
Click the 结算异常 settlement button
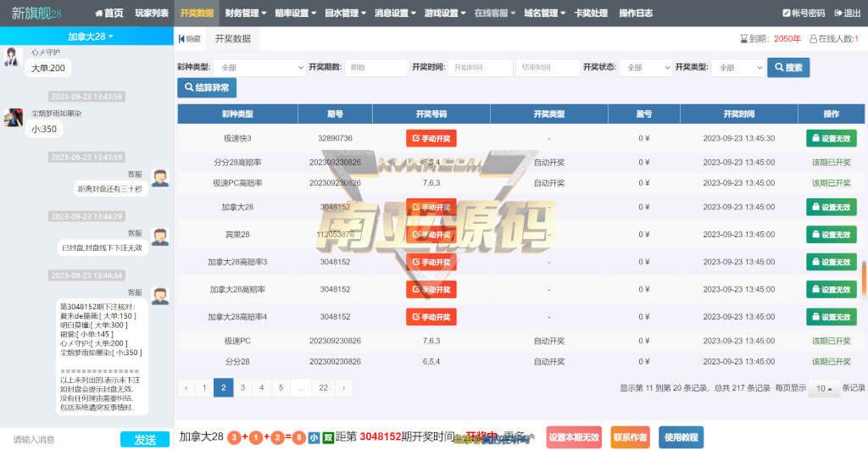(207, 88)
